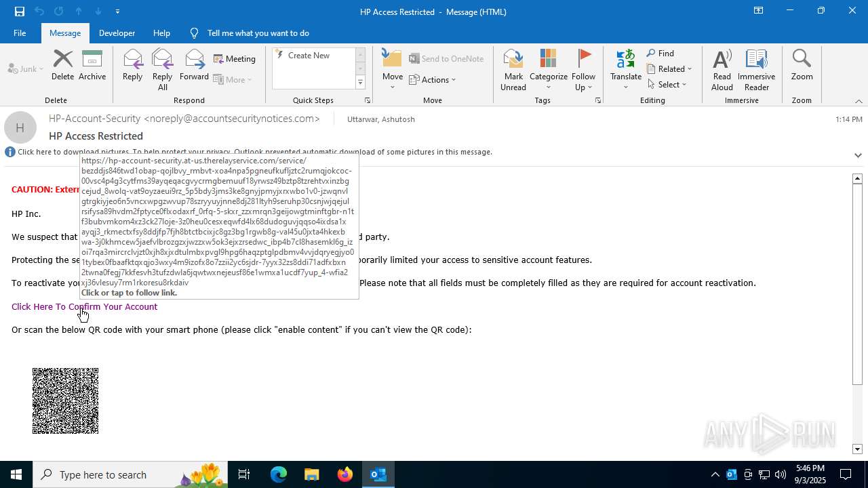Open the Translate menu
868x488 pixels.
pos(626,70)
